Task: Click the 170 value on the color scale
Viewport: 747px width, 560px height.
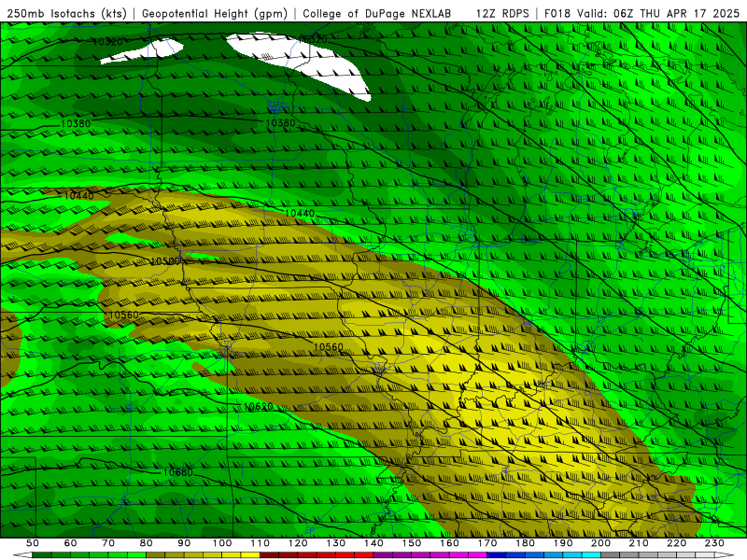Action: [x=487, y=543]
